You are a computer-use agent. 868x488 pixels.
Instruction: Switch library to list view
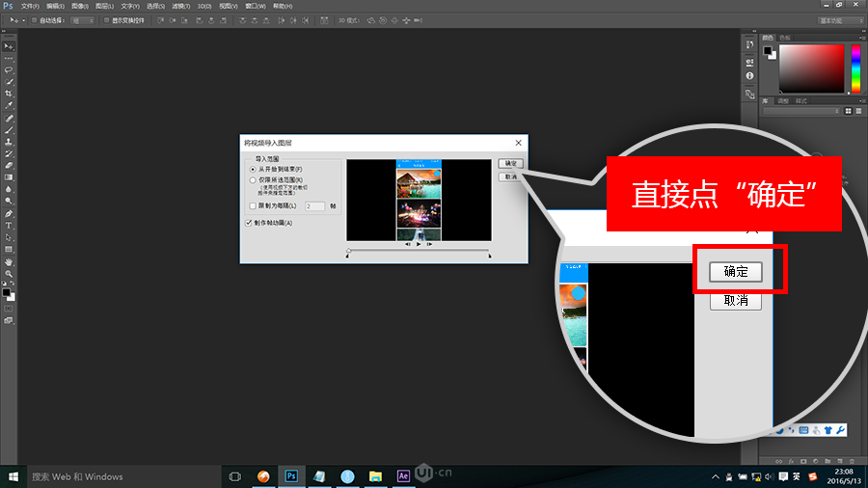point(858,111)
